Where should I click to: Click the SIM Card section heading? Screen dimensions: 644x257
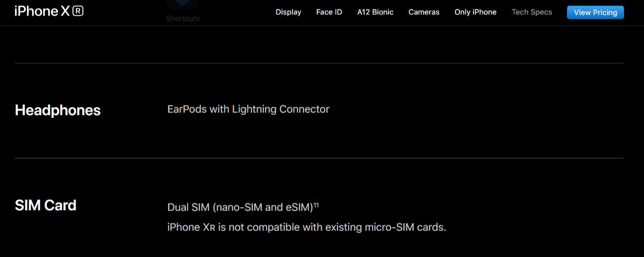coord(46,205)
